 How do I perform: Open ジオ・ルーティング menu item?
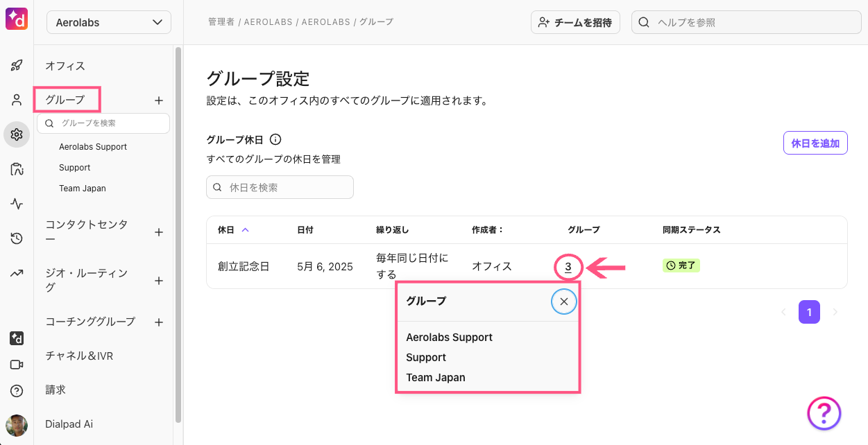87,280
